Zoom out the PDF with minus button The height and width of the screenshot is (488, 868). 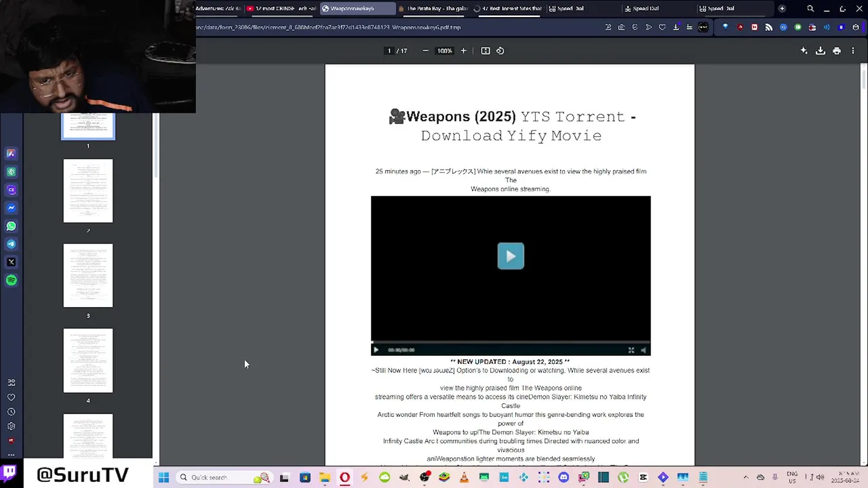point(425,51)
